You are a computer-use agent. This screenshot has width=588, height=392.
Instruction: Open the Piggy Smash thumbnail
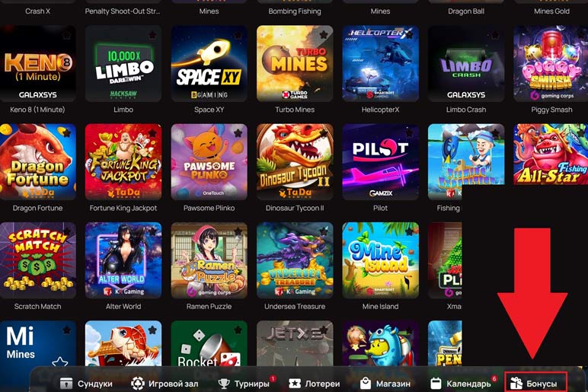point(551,63)
